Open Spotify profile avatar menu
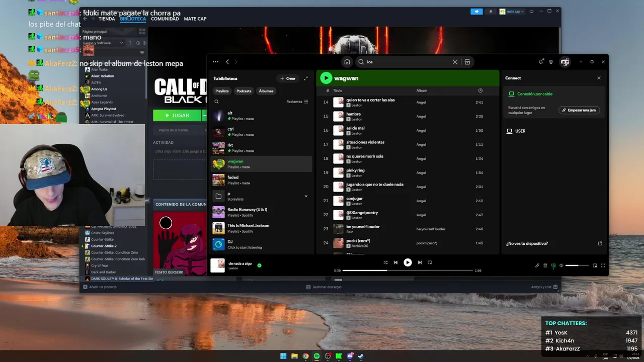Image resolution: width=644 pixels, height=362 pixels. [x=565, y=62]
